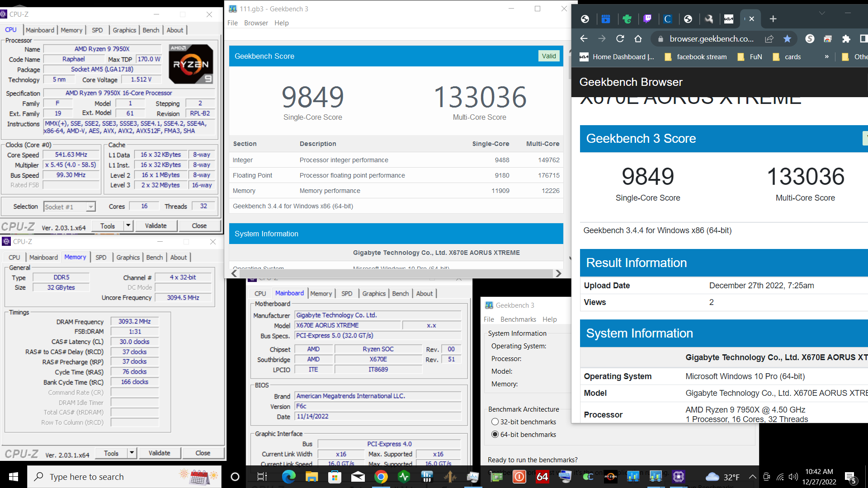Open File Explorer from the taskbar

click(311, 477)
